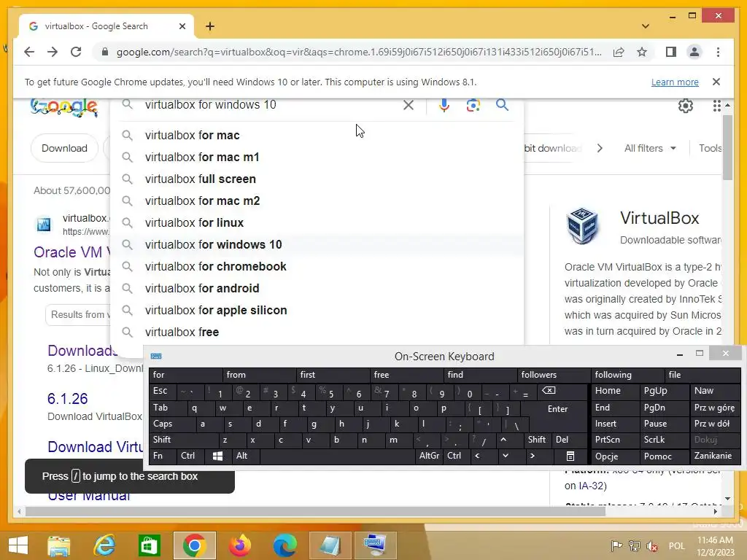Go back with Chrome's back arrow

(29, 52)
